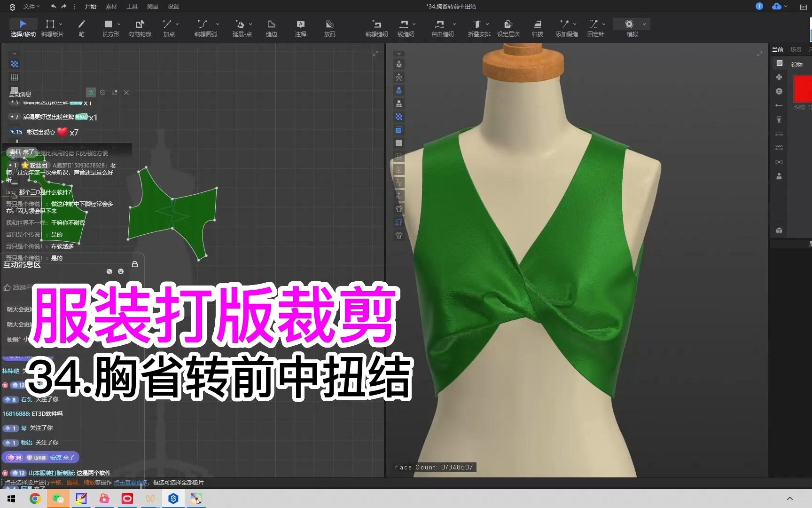
Task: Toggle avatar skeleton display in 3D view
Action: (398, 78)
